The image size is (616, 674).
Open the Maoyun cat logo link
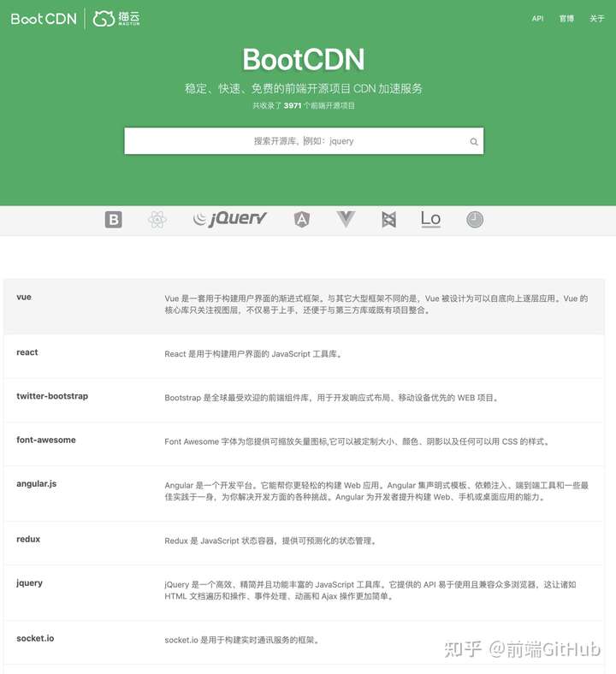click(116, 19)
